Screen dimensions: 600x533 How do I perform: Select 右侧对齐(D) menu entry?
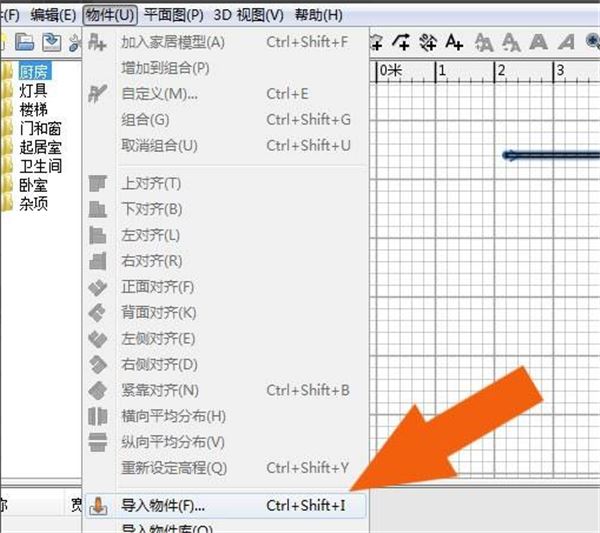[x=225, y=364]
